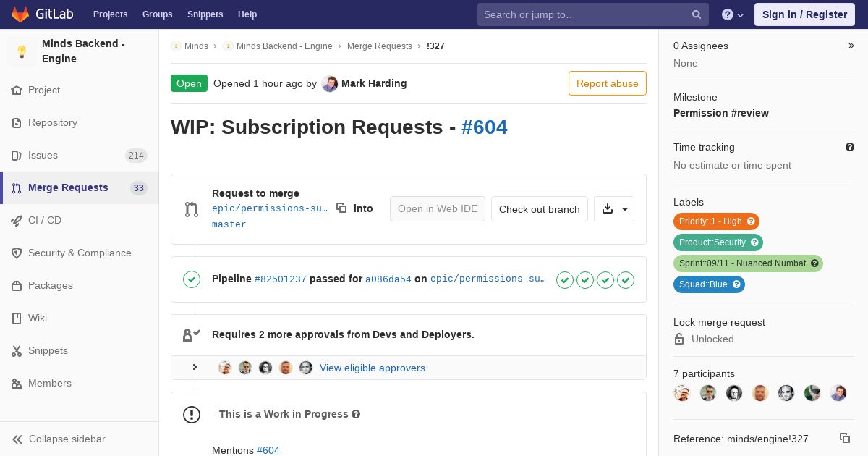Image resolution: width=868 pixels, height=456 pixels.
Task: Click Mark Harding's author avatar
Action: click(330, 83)
